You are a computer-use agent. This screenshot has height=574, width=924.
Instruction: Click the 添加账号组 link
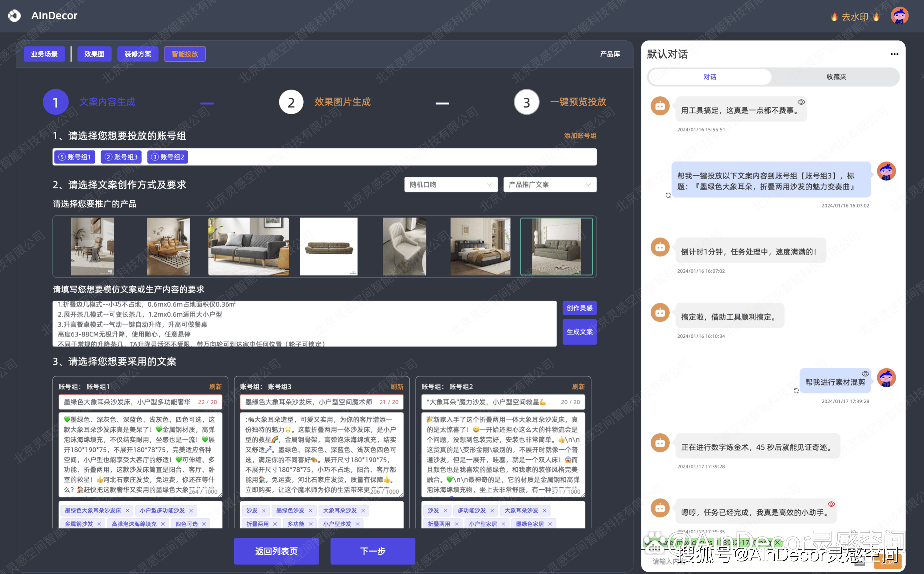coord(580,136)
